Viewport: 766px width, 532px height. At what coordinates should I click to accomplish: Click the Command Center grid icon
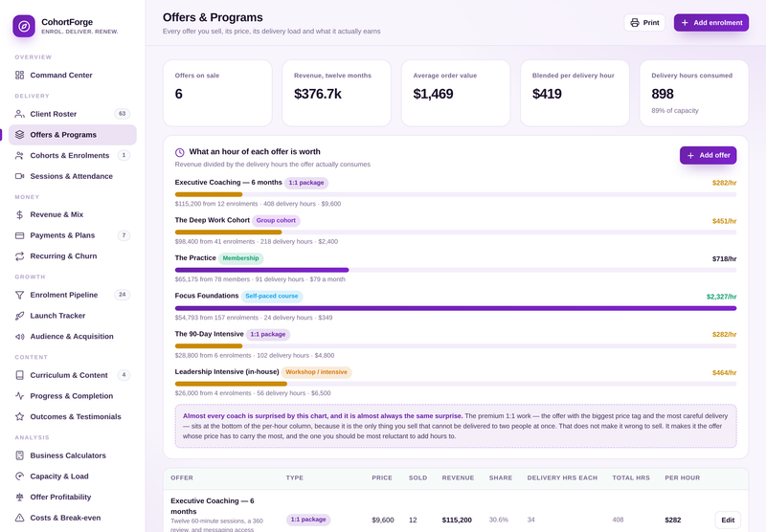pos(19,76)
